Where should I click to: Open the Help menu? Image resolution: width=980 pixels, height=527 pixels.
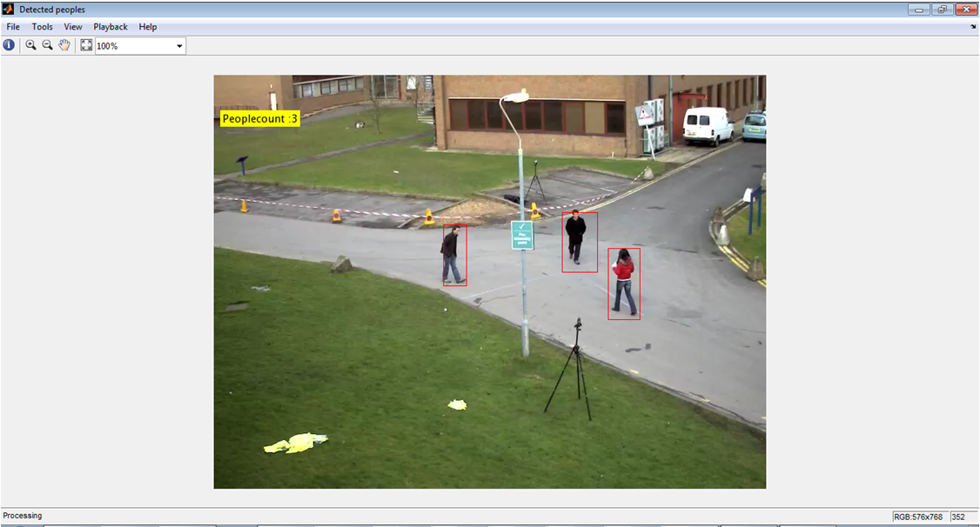[148, 27]
